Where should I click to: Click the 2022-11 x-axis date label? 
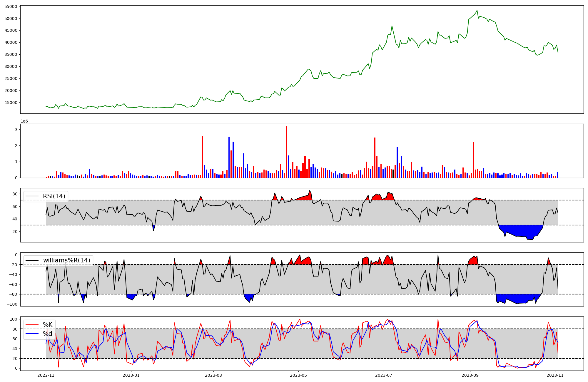[x=46, y=375]
